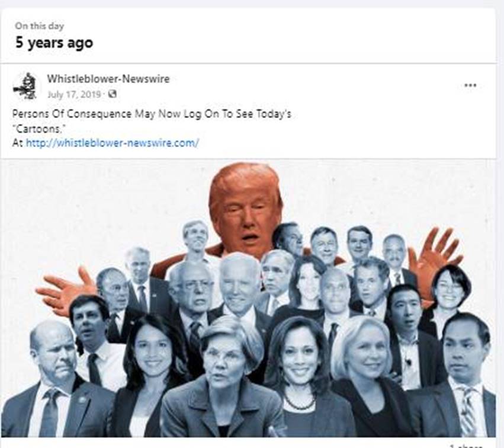Click the July 17, 2019 timestamp

tap(74, 95)
